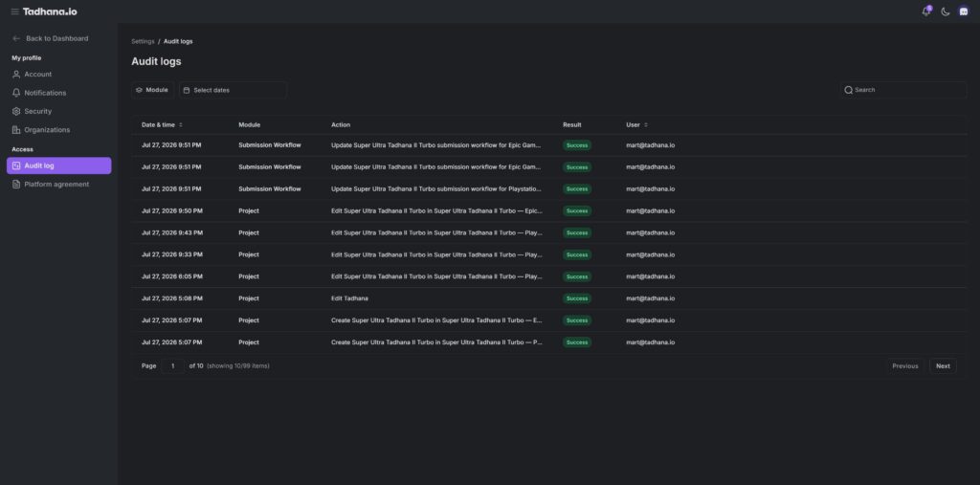Click the Jul 27, 2026 9:50 PM entry

(x=172, y=211)
